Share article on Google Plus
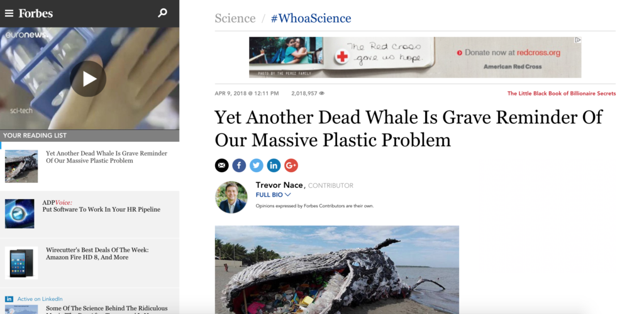This screenshot has height=314, width=644. point(291,165)
